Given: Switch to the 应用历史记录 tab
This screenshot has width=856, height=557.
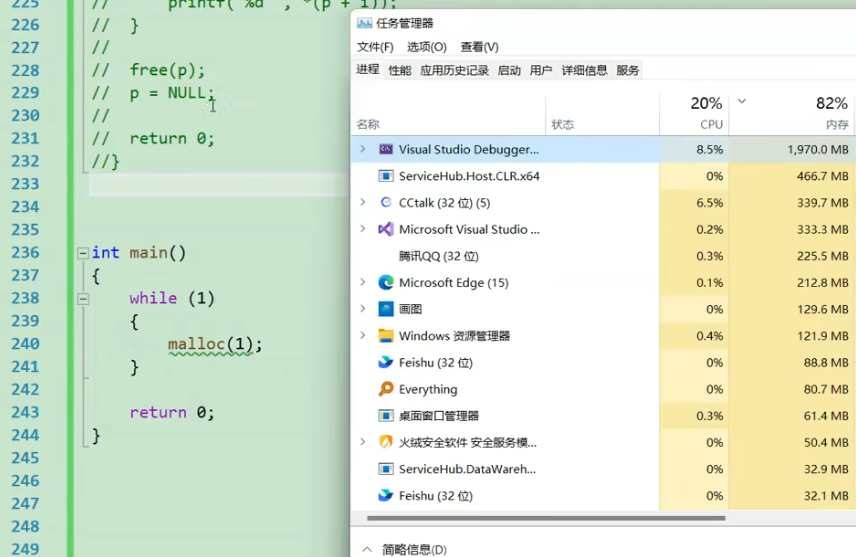Looking at the screenshot, I should click(454, 70).
